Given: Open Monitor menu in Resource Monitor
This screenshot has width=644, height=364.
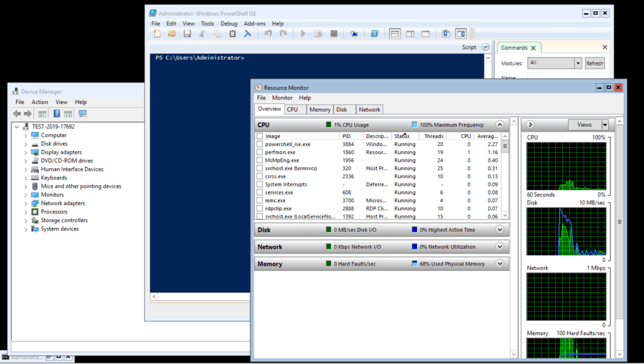Looking at the screenshot, I should point(282,98).
